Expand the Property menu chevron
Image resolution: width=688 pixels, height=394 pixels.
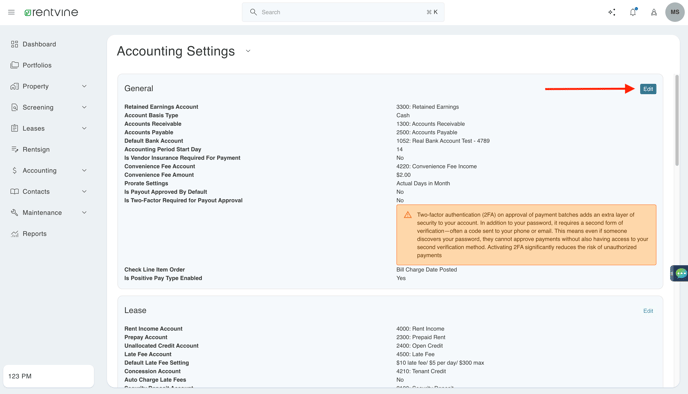coord(84,86)
